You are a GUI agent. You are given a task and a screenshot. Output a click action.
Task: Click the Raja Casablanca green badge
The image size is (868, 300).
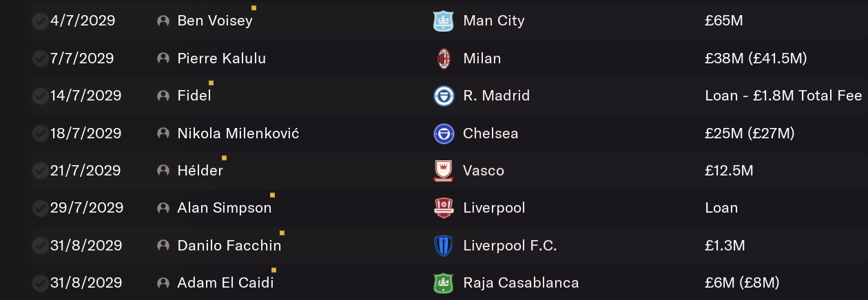[444, 283]
